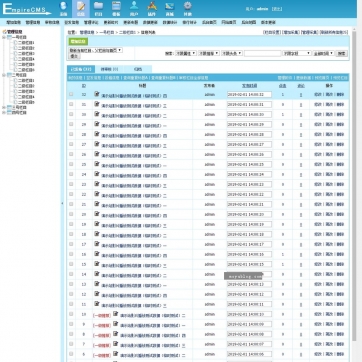Image resolution: width=362 pixels, height=362 pixels.
Task: Click the edit-note icon in row ID 12
Action: point(97,294)
